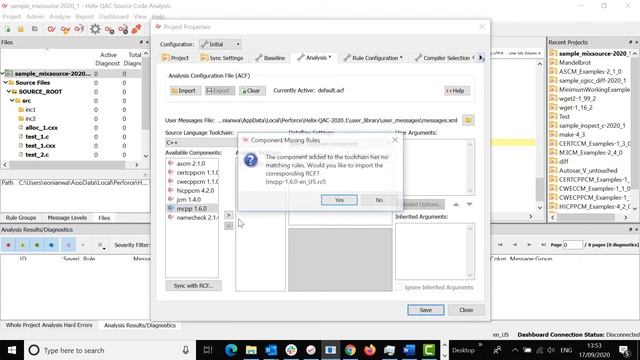The image size is (640, 360).
Task: Open Source Language Toolchain C++ dropdown
Action: click(x=201, y=142)
